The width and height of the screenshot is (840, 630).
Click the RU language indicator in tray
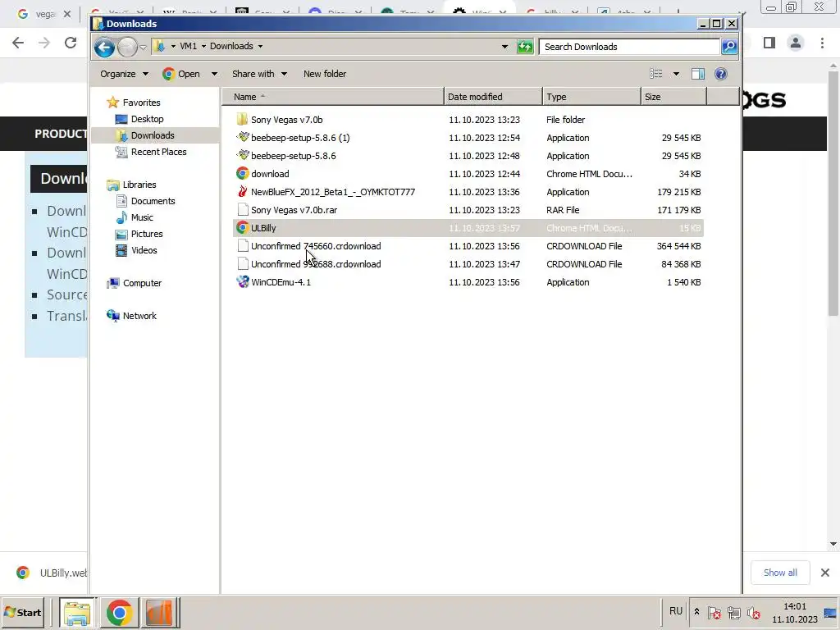676,611
